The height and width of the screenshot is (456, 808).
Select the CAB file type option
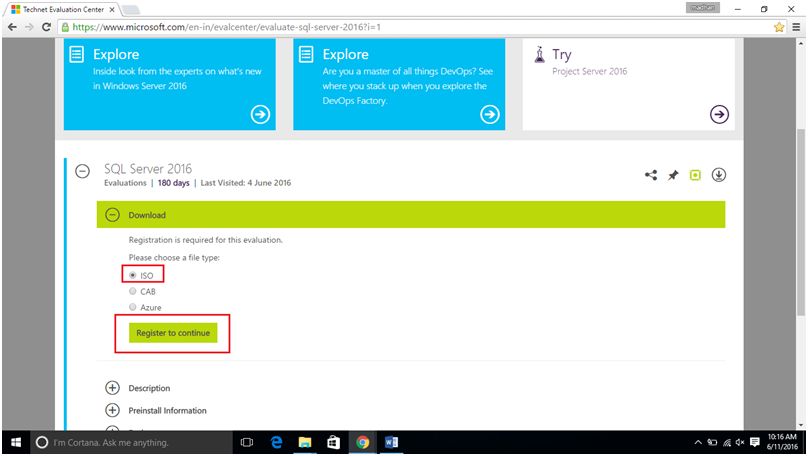coord(133,291)
